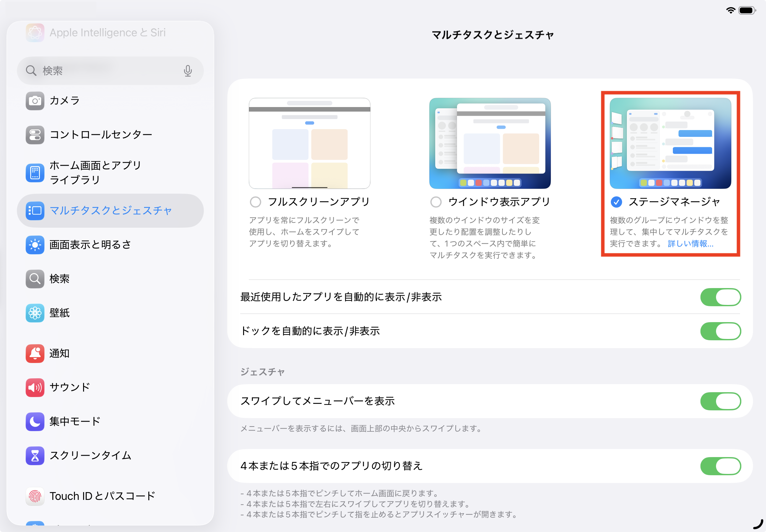Tap the Display & Brightness sun icon
766x532 pixels.
[35, 245]
